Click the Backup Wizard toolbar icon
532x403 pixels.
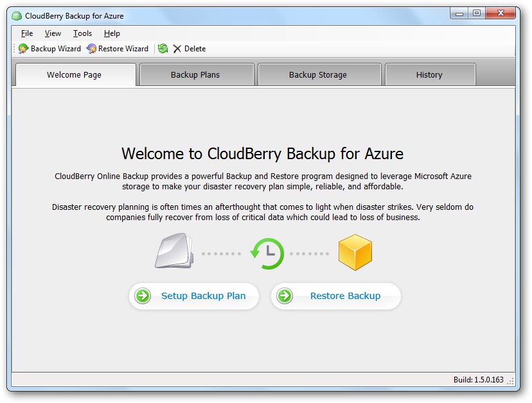pos(23,49)
